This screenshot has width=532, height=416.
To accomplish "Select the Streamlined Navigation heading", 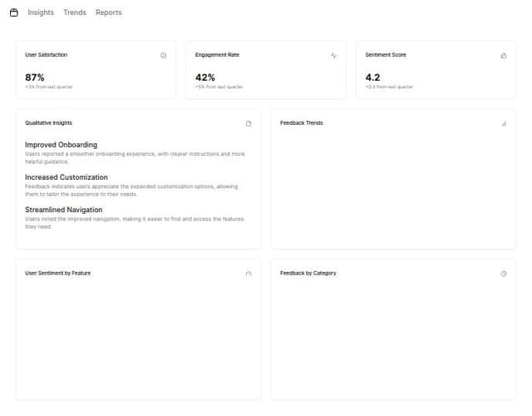I will (x=64, y=210).
